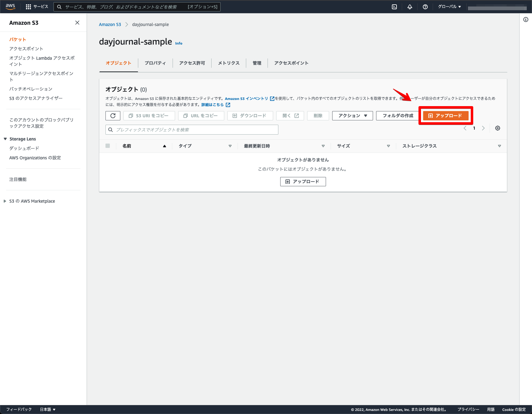Viewport: 532px width, 414px height.
Task: Open the CloudShell terminal icon
Action: pyautogui.click(x=394, y=7)
